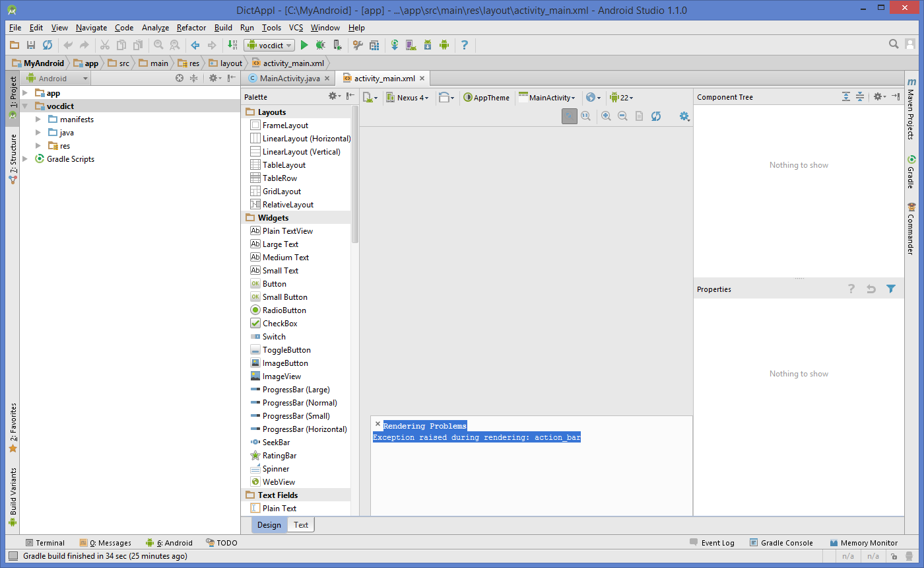Click Scroll from Source target icon
This screenshot has height=568, width=924.
[179, 78]
